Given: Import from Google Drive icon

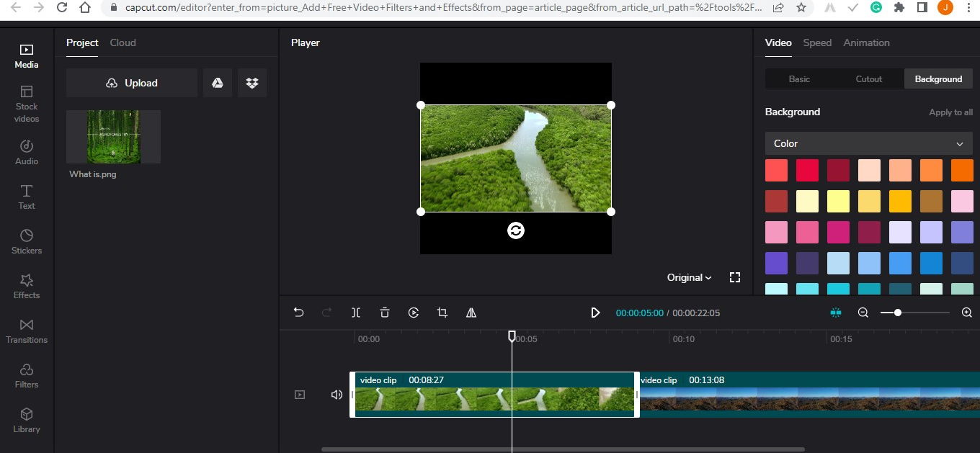Looking at the screenshot, I should pyautogui.click(x=217, y=83).
